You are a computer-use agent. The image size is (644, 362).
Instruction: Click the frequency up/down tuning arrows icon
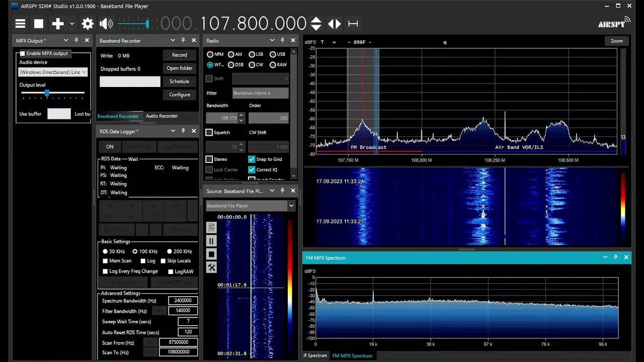(x=316, y=24)
